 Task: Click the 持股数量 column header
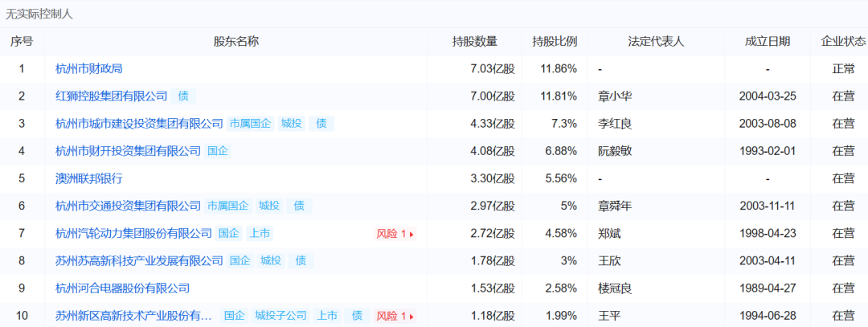474,42
